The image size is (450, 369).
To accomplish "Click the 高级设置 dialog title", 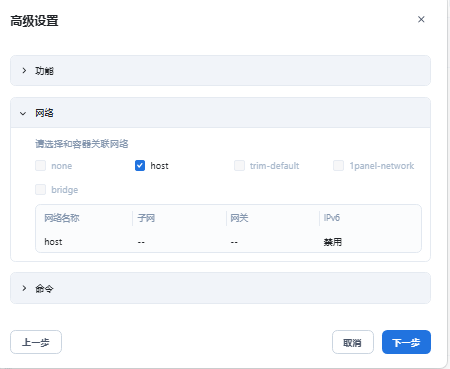I will tap(34, 21).
